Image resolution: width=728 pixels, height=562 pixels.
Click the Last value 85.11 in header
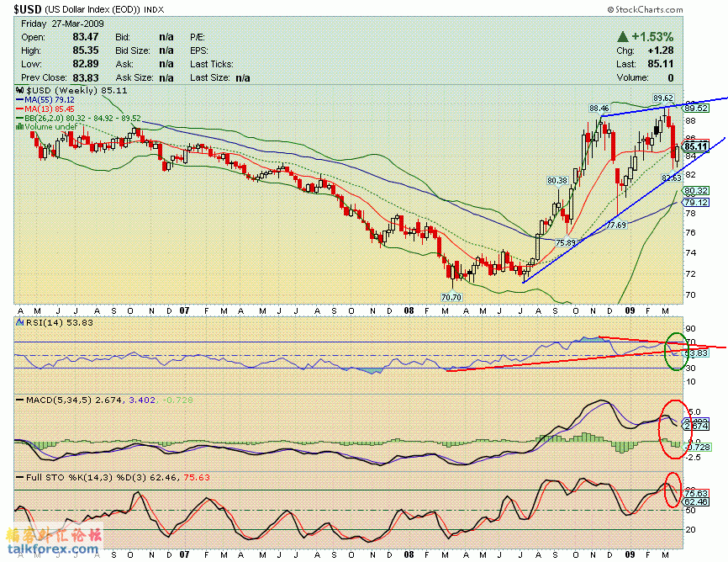tap(661, 64)
